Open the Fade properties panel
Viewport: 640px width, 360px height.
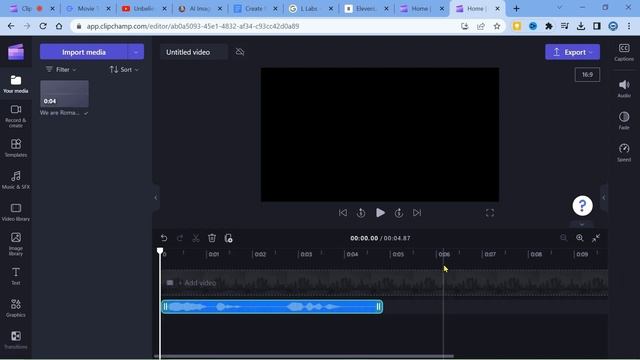624,120
